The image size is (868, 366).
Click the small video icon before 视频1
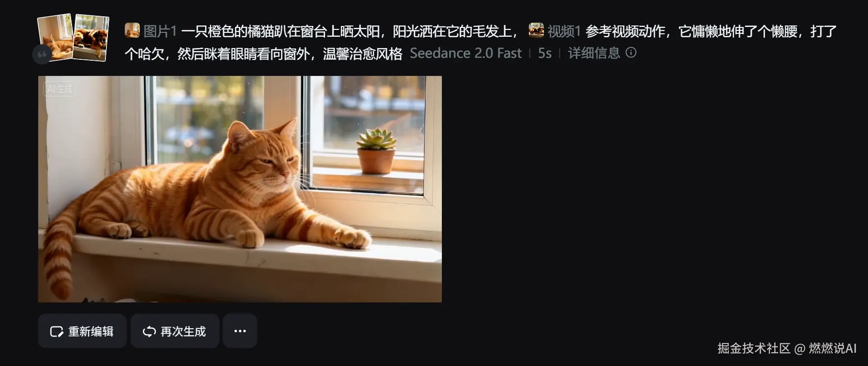(536, 31)
